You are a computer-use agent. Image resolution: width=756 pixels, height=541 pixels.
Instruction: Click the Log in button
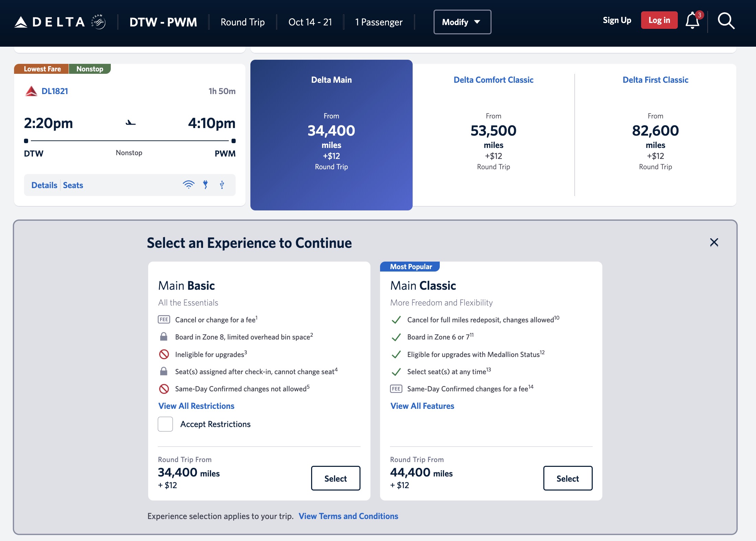[659, 20]
